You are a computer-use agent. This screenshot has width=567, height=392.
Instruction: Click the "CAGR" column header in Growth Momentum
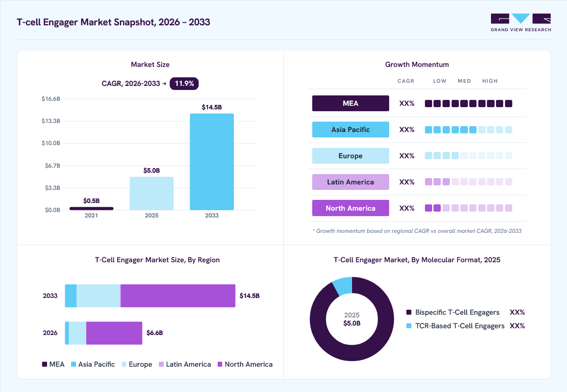[x=406, y=81]
